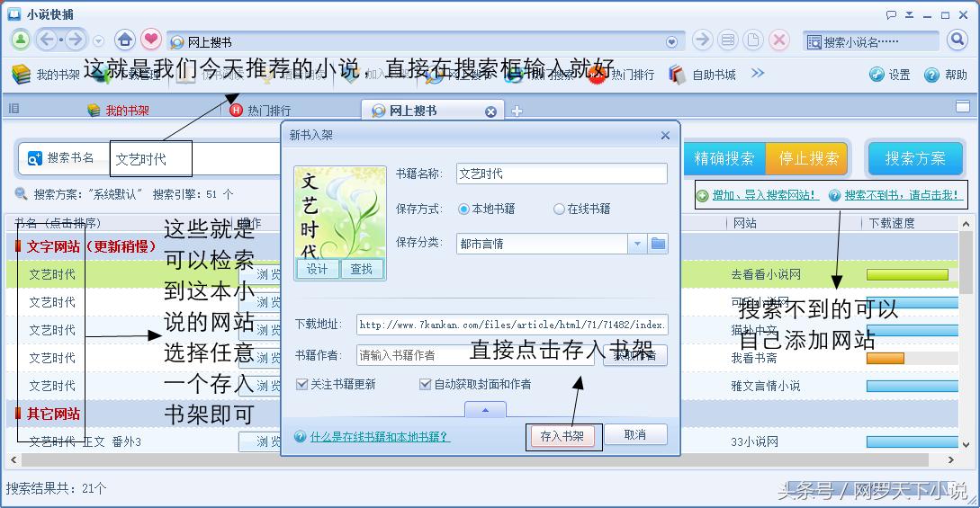The image size is (980, 508).
Task: Click the orange speed bar for 我看书斋
Action: (x=885, y=358)
